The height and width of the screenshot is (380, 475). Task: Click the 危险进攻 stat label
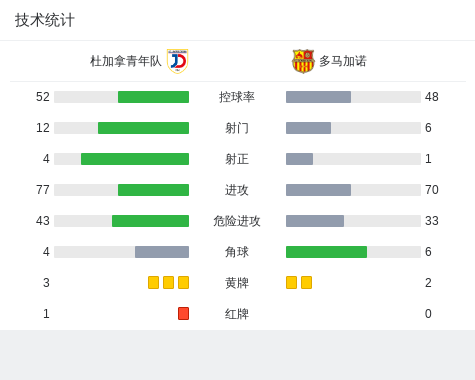237,221
